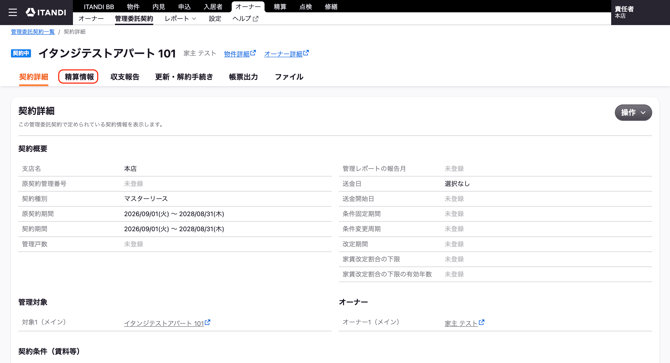Switch to the 精算情報 tab
670x363 pixels.
point(79,77)
